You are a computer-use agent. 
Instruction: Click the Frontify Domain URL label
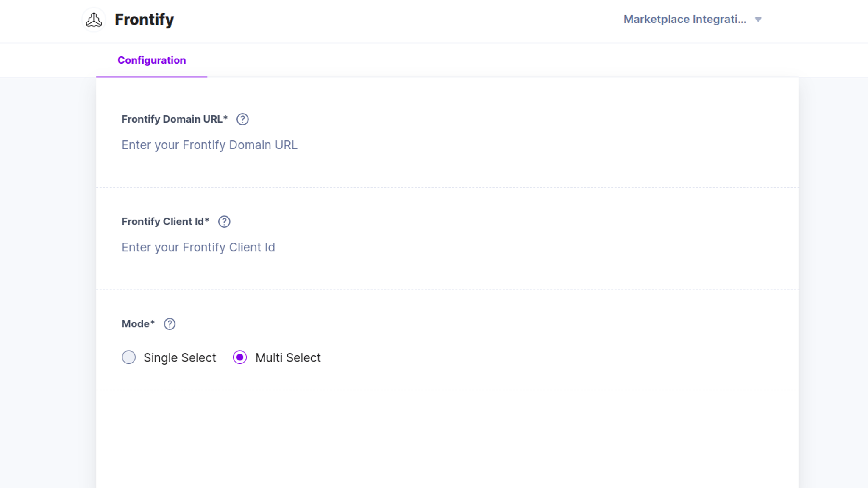click(x=175, y=119)
